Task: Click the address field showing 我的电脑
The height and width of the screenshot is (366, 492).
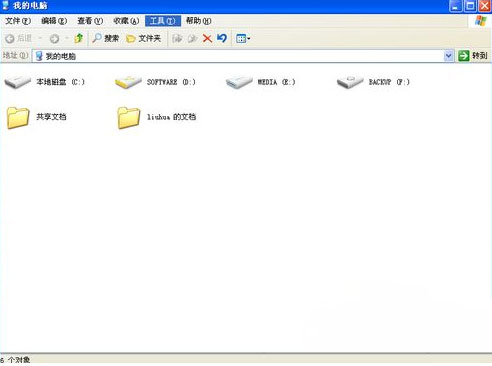Action: click(238, 56)
